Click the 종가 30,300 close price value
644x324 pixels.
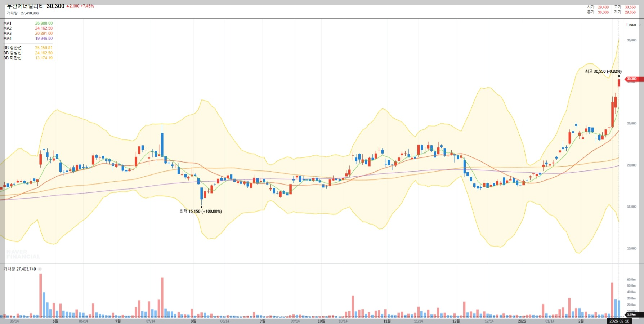point(603,12)
